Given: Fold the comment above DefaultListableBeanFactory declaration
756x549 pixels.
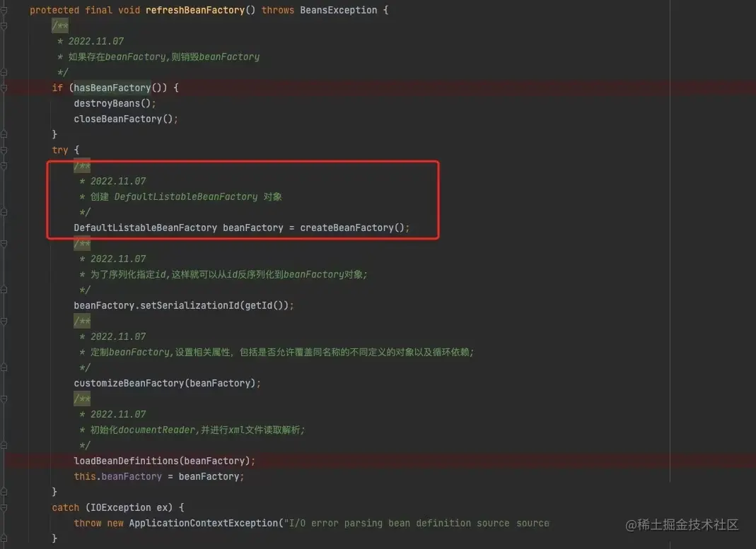Looking at the screenshot, I should 4,165.
